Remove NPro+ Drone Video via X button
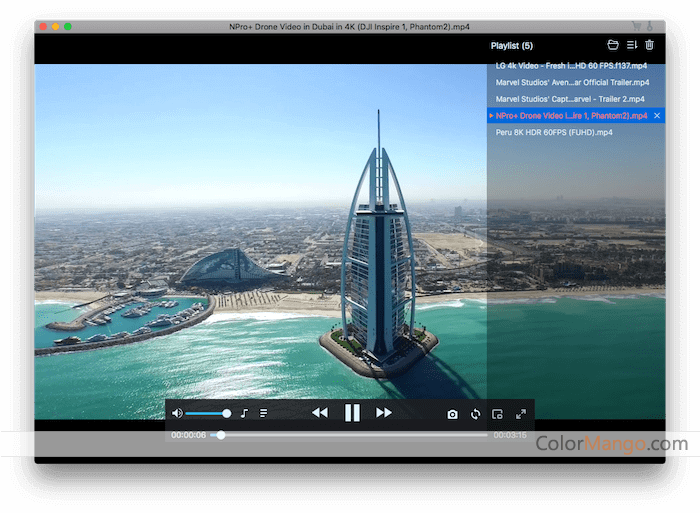 657,116
